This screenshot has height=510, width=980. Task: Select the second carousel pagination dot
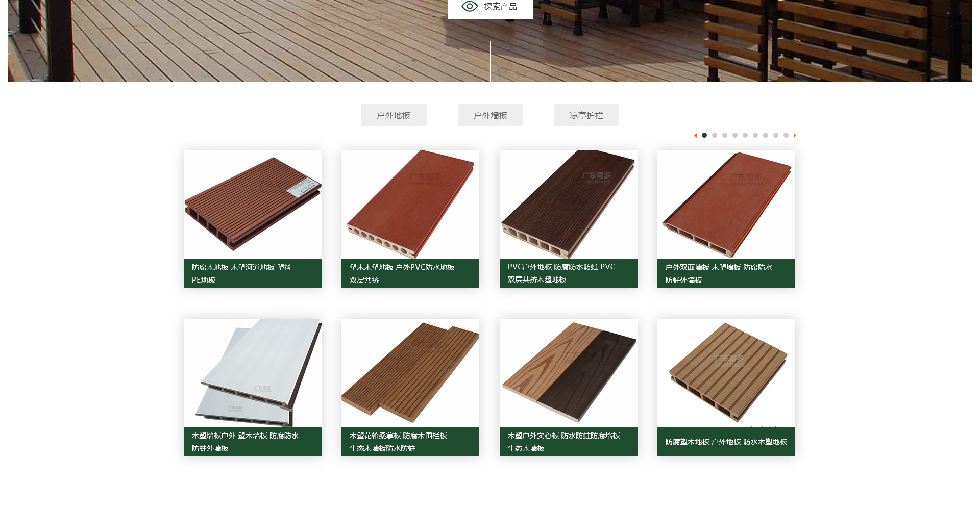click(x=715, y=135)
